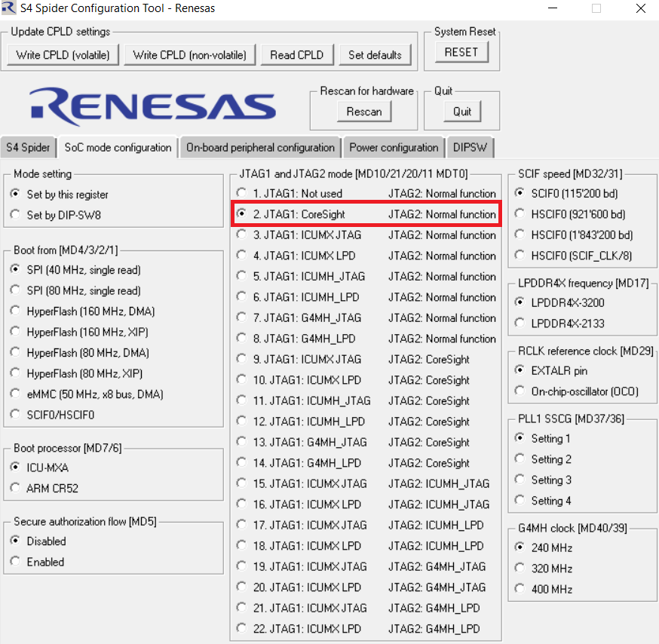Select On-chip-oscillator (OCO) reference clock

pyautogui.click(x=577, y=391)
